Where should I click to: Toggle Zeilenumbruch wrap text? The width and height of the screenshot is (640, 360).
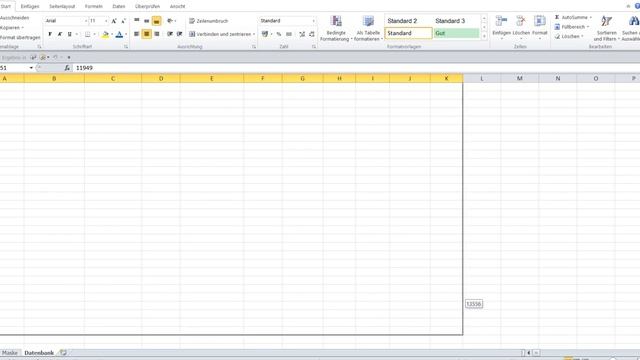point(208,21)
